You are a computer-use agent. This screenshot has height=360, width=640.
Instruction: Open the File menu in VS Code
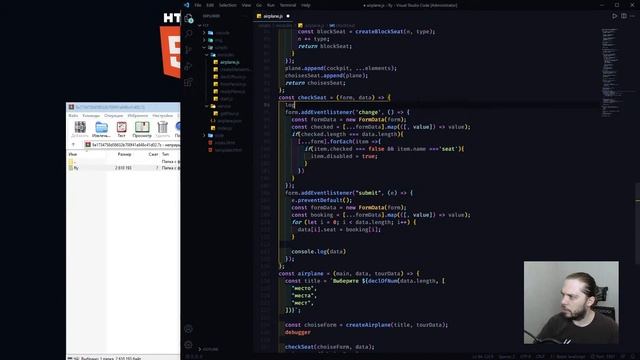pos(198,5)
